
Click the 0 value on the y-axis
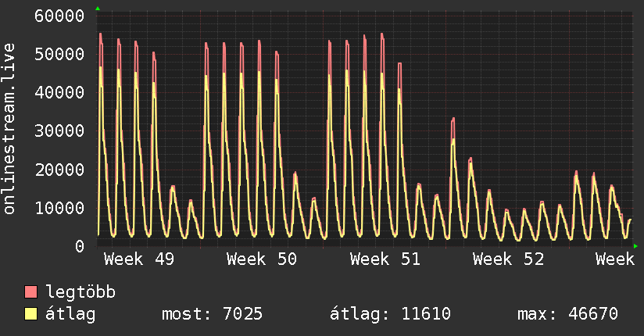coord(79,246)
